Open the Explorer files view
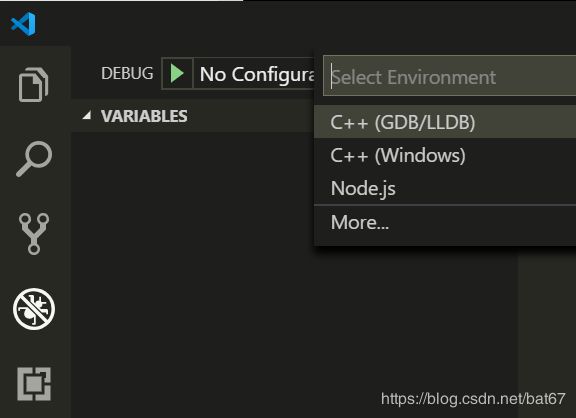Image resolution: width=576 pixels, height=418 pixels. coord(33,84)
